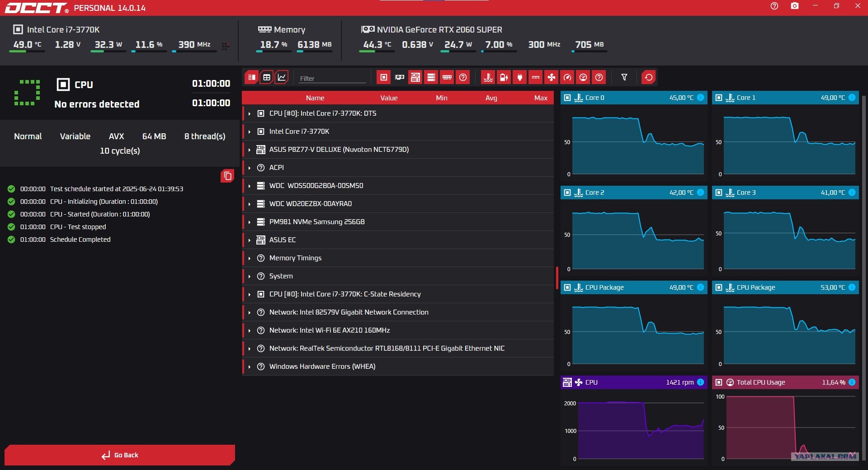868x470 pixels.
Task: Click the Avg column header
Action: [491, 98]
